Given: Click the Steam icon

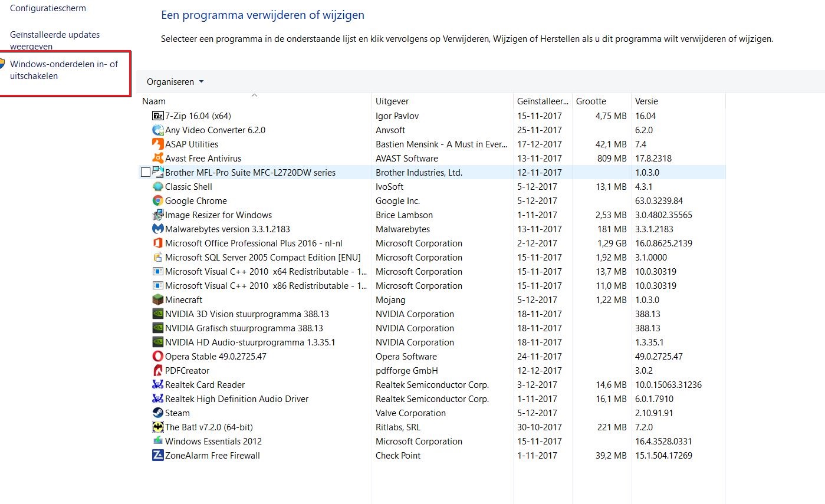Looking at the screenshot, I should pyautogui.click(x=158, y=413).
